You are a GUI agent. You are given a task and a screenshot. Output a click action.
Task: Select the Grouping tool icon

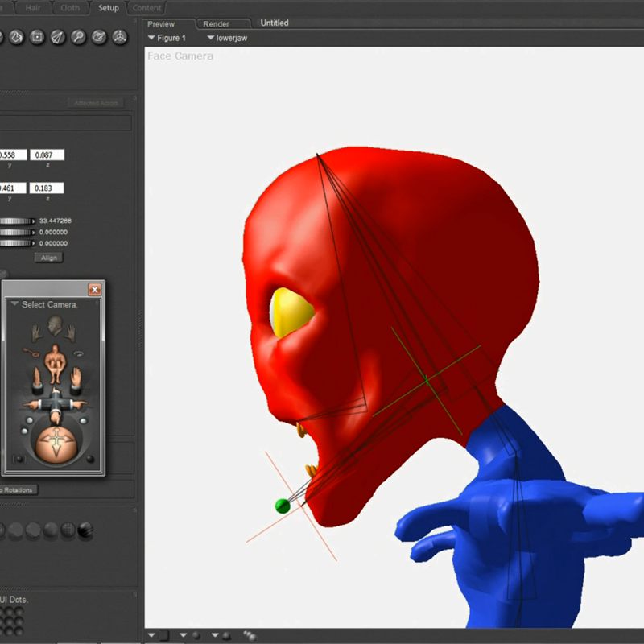coord(37,37)
